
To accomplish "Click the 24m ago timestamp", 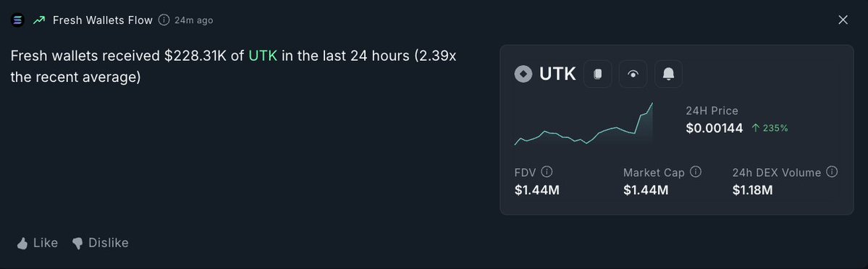I will (x=194, y=20).
